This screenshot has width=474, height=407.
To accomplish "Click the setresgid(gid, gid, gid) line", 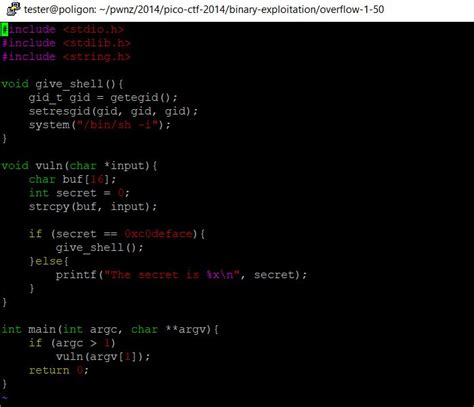I will point(113,111).
